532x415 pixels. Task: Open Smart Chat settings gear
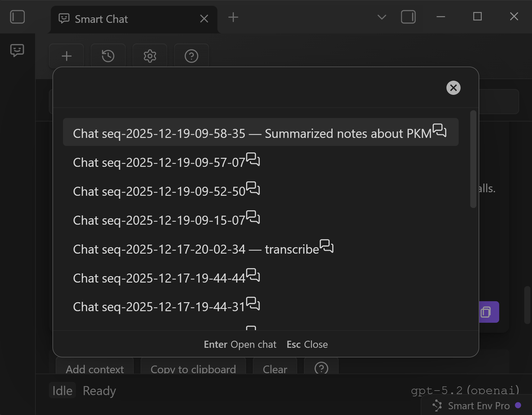click(x=150, y=56)
